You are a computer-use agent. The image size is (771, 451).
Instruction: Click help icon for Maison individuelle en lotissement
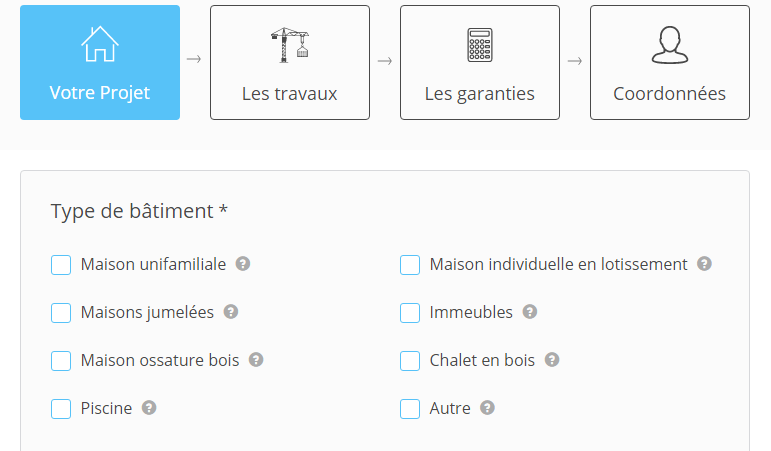tap(704, 264)
